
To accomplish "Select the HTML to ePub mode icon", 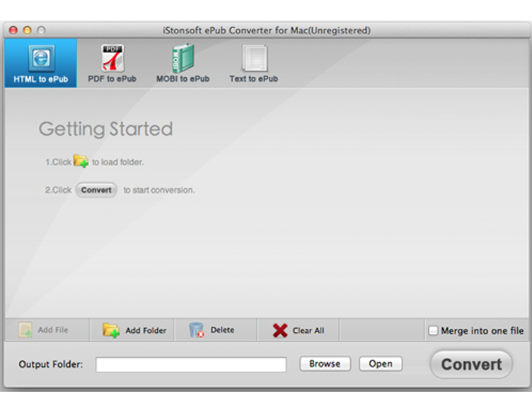I will point(41,63).
